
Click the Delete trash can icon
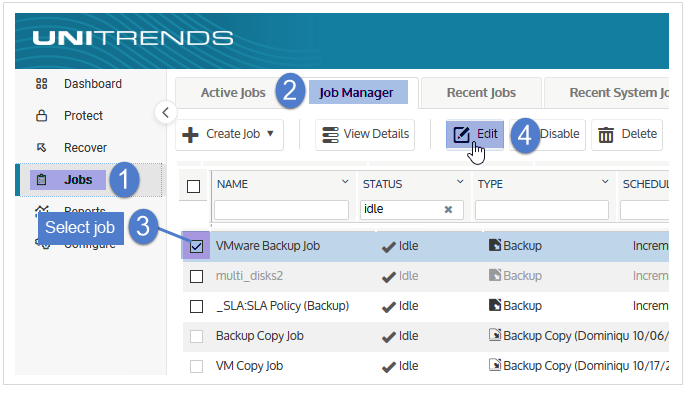[x=605, y=134]
